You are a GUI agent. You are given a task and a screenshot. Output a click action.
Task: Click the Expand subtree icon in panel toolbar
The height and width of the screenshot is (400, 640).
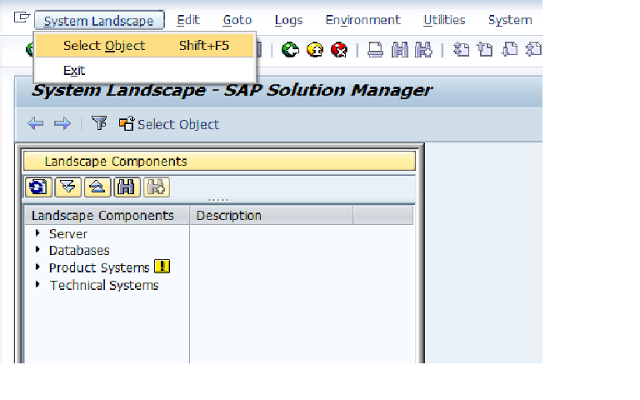click(68, 187)
